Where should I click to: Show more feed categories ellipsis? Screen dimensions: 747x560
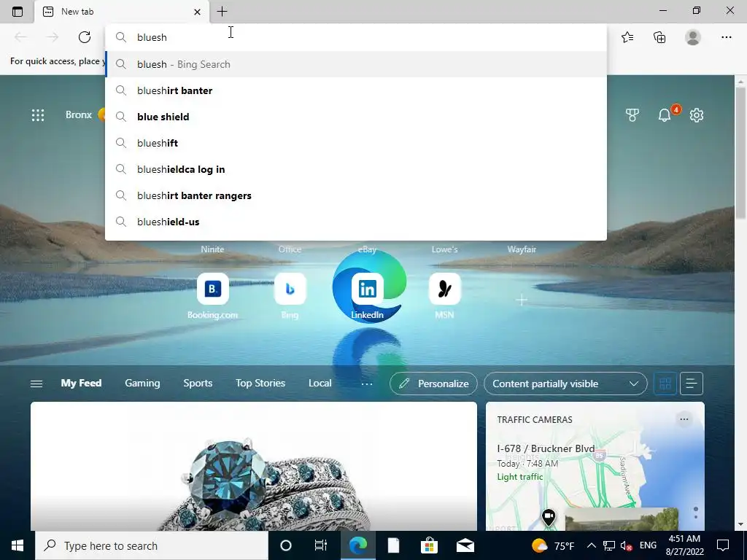(x=367, y=384)
